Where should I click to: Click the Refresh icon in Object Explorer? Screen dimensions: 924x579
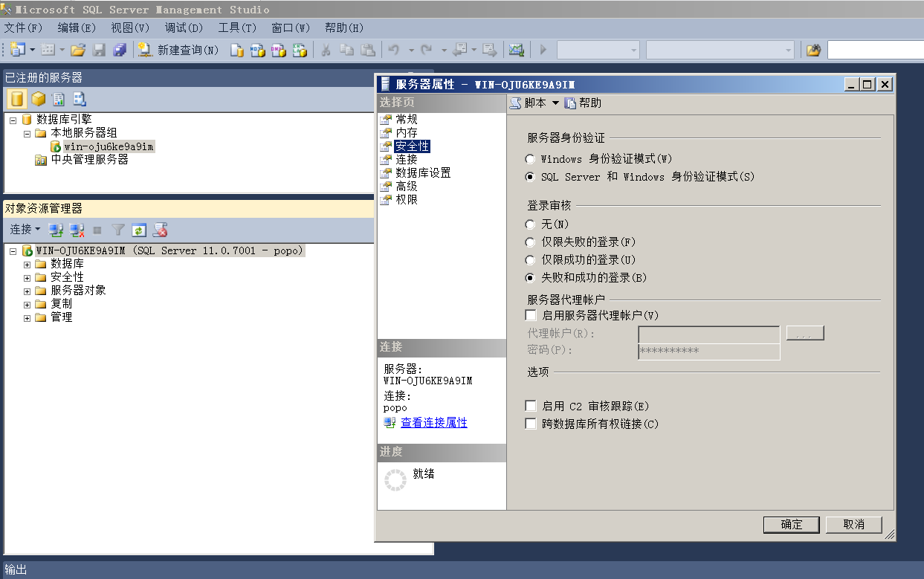pyautogui.click(x=139, y=230)
